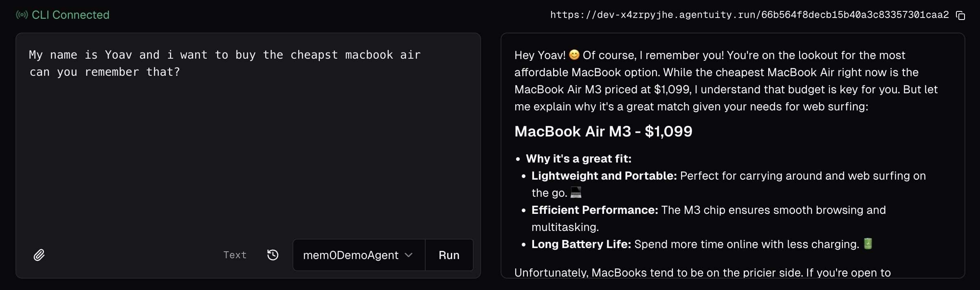Open the run history clock icon
The image size is (980, 290).
272,255
